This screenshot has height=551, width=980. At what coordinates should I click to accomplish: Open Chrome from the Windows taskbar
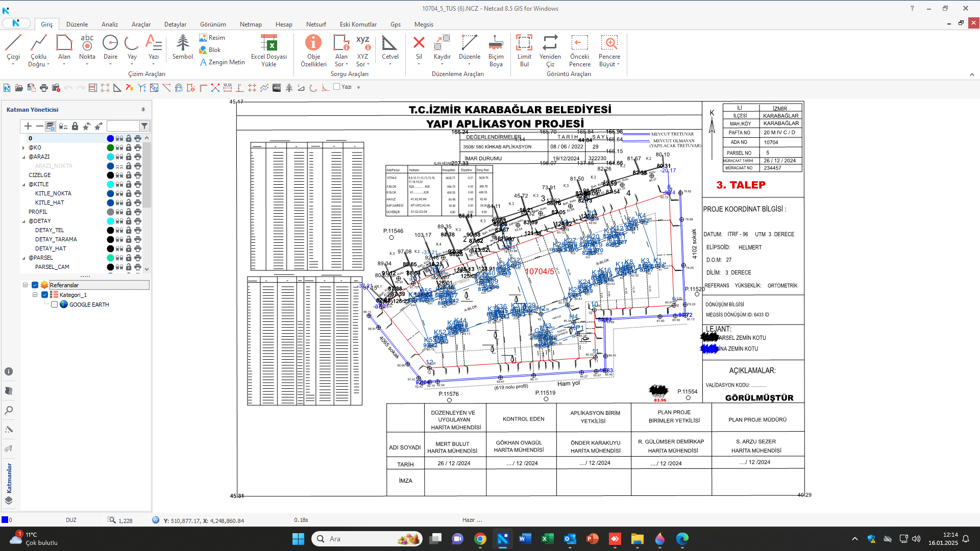(x=480, y=539)
